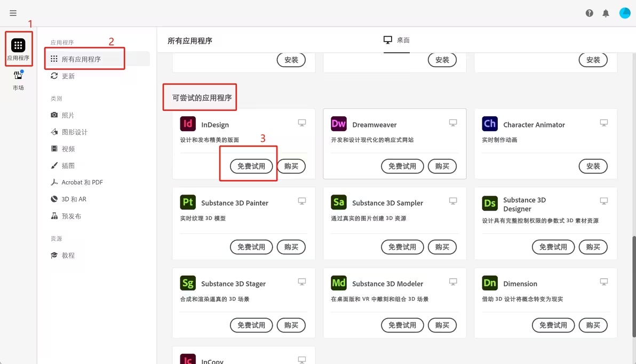Viewport: 636px width, 364px height.
Task: Select the Character Animator Ch icon
Action: (489, 124)
